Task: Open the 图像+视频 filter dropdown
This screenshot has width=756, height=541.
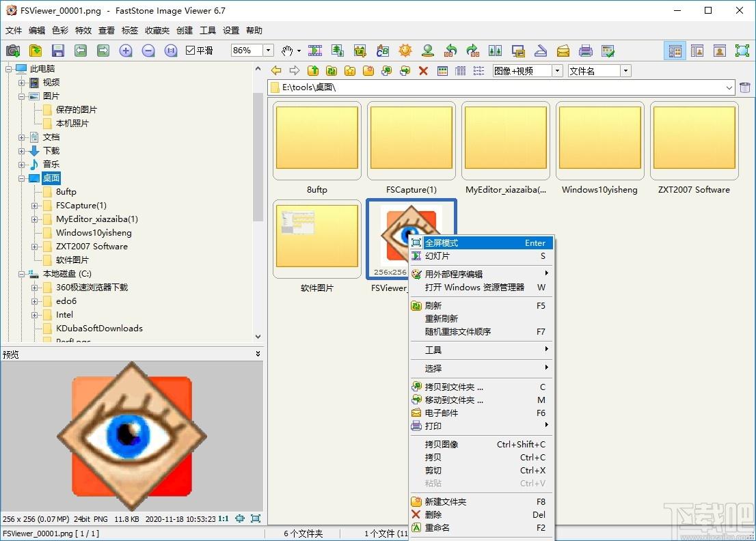Action: (x=557, y=71)
